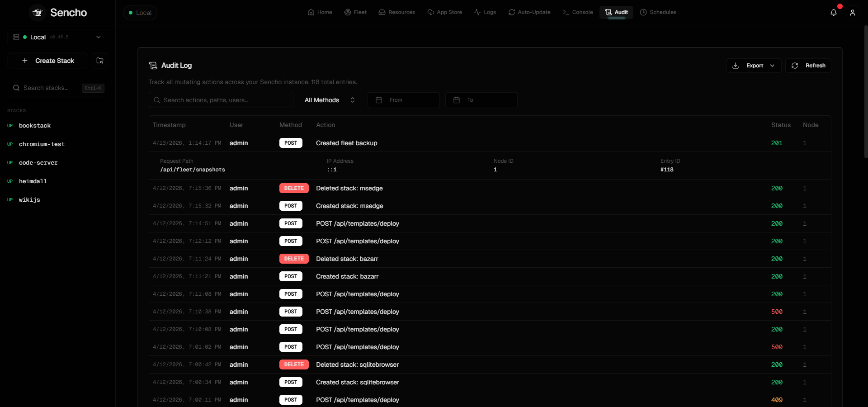Open the user account menu icon
This screenshot has height=407, width=868.
853,13
